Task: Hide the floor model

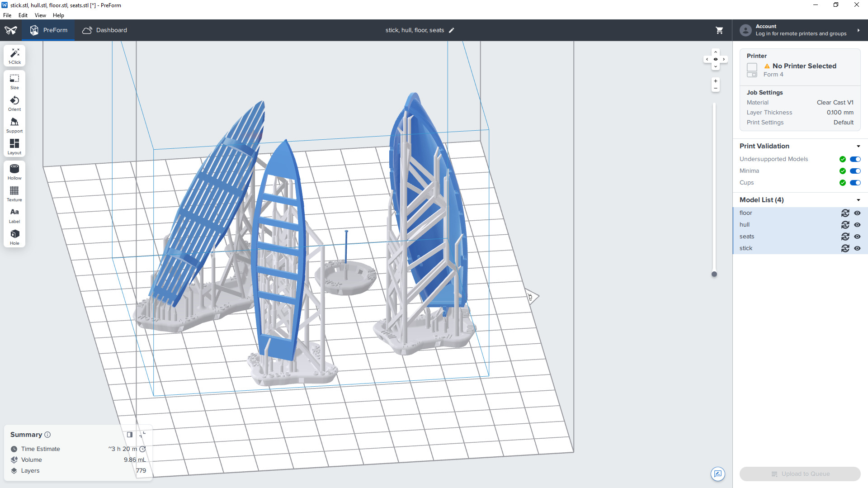Action: [857, 213]
